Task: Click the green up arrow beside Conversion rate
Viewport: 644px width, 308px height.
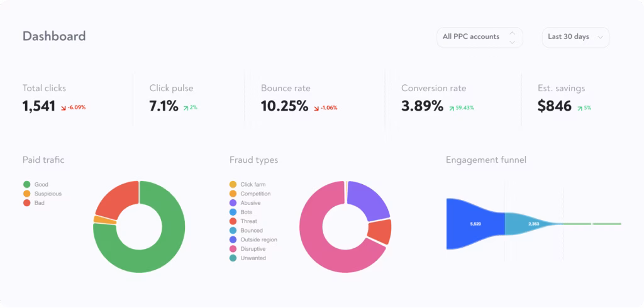Action: [x=452, y=107]
